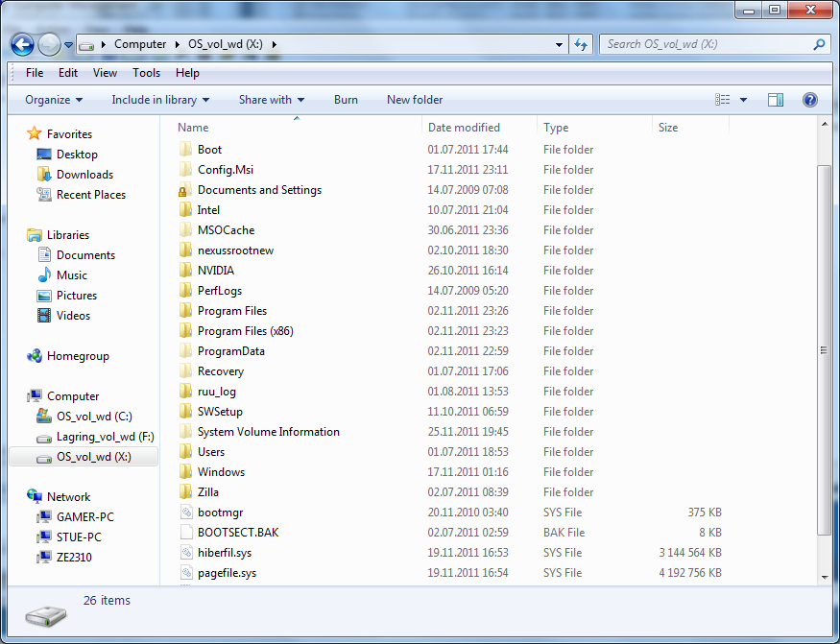The height and width of the screenshot is (644, 840).
Task: Select the Videos library icon
Action: tap(44, 315)
